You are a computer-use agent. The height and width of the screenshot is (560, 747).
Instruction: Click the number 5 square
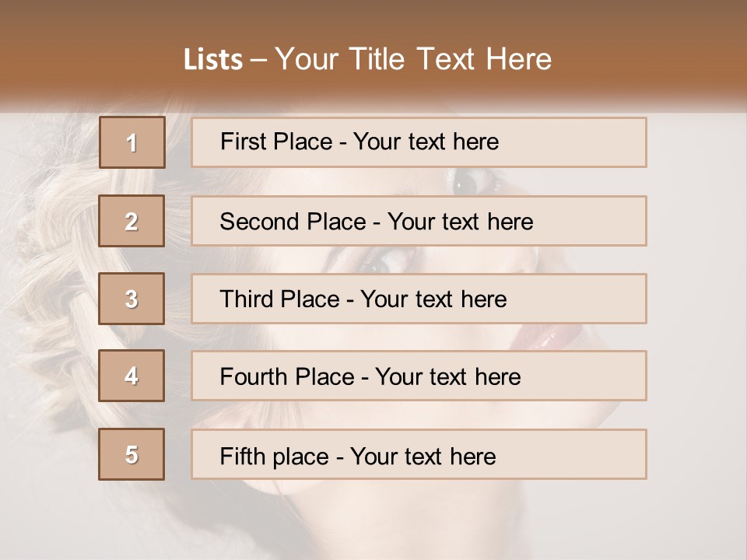click(x=132, y=454)
